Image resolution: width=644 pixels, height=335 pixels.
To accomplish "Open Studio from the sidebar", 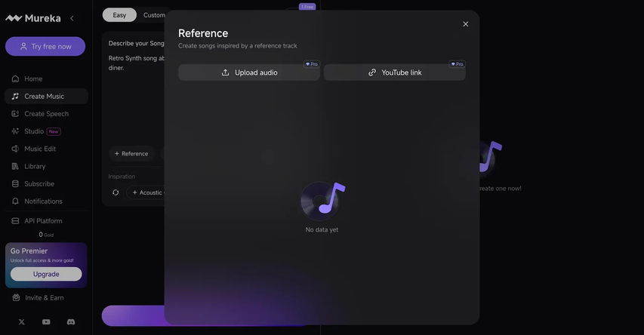I will (x=46, y=131).
